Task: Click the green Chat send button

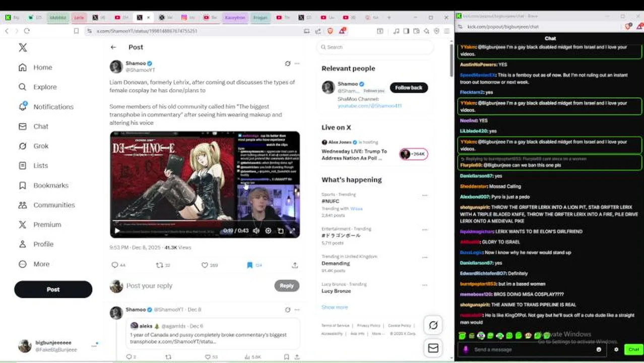Action: point(633,349)
